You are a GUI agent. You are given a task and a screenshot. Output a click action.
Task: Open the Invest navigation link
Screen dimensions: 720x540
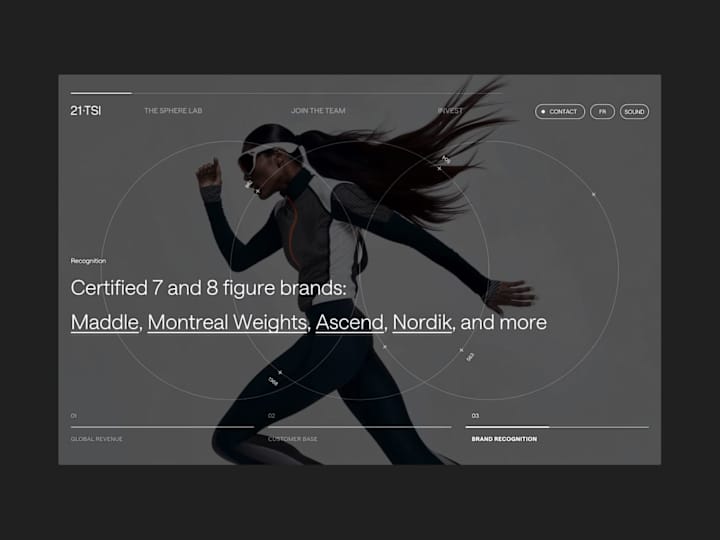point(450,111)
